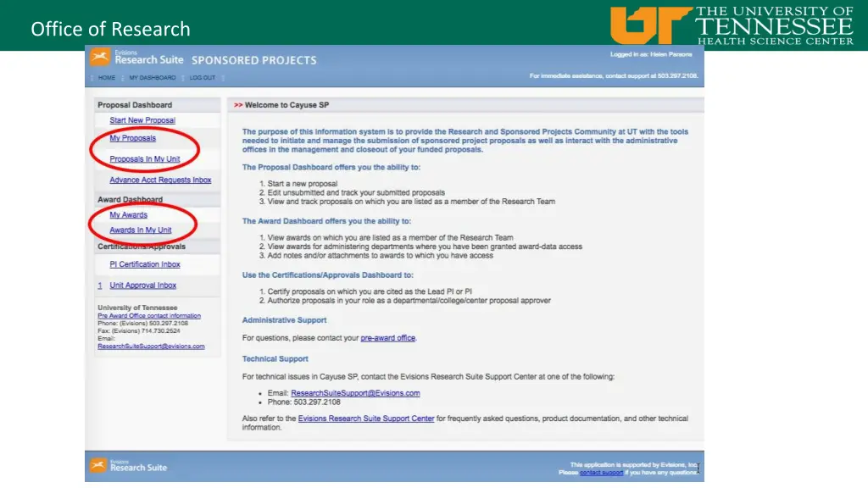This screenshot has width=868, height=488.
Task: Click the 'Phone: 503.297.2108' bullet text
Action: [x=304, y=402]
